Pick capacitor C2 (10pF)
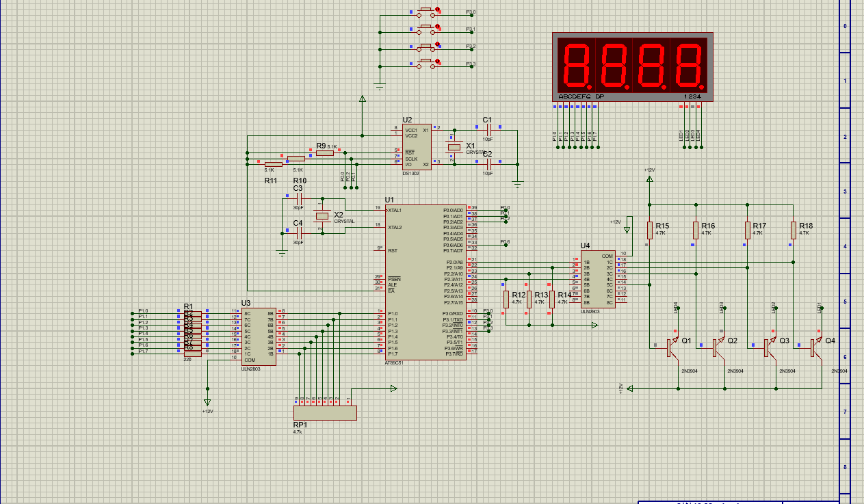Viewport: 864px width, 504px height. click(x=488, y=163)
